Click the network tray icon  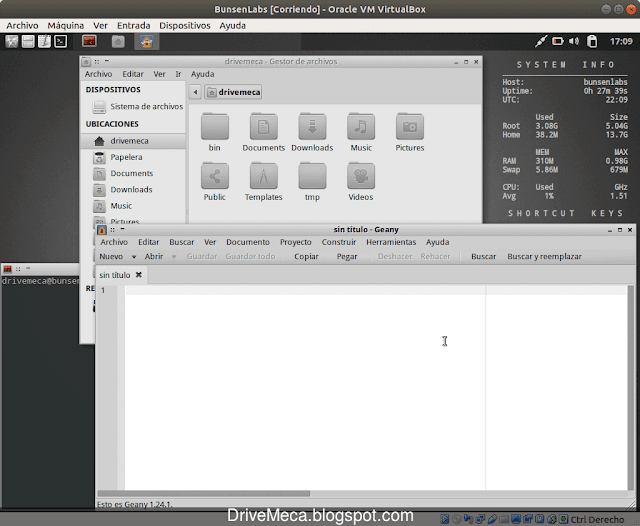541,41
